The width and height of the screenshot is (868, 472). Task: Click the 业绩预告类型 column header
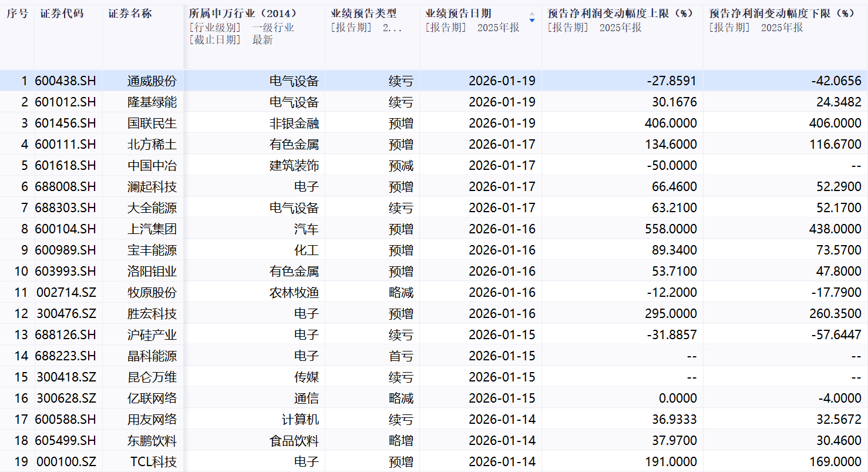[364, 13]
